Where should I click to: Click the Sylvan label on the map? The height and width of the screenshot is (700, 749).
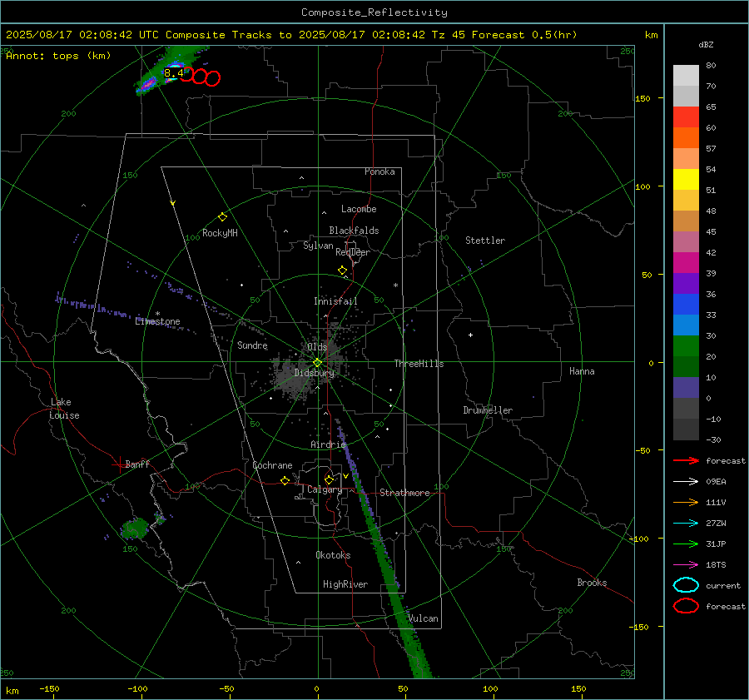(x=318, y=246)
